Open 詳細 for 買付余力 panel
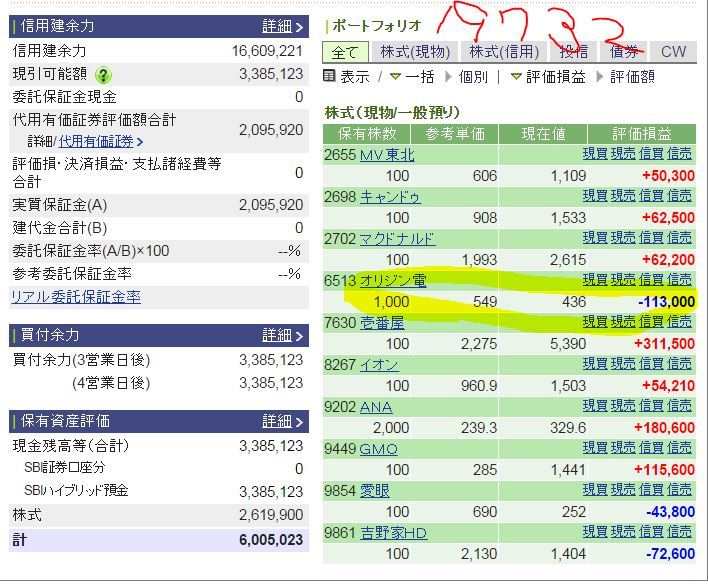The width and height of the screenshot is (708, 584). tap(282, 335)
